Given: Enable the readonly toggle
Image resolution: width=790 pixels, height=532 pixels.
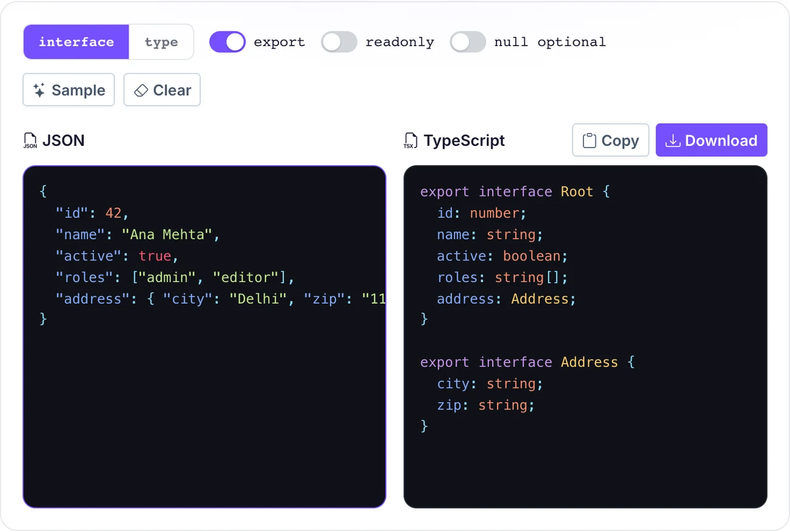Looking at the screenshot, I should pos(339,42).
